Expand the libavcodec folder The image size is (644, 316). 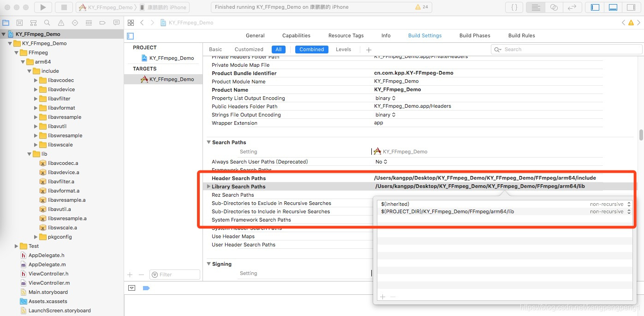[36, 80]
